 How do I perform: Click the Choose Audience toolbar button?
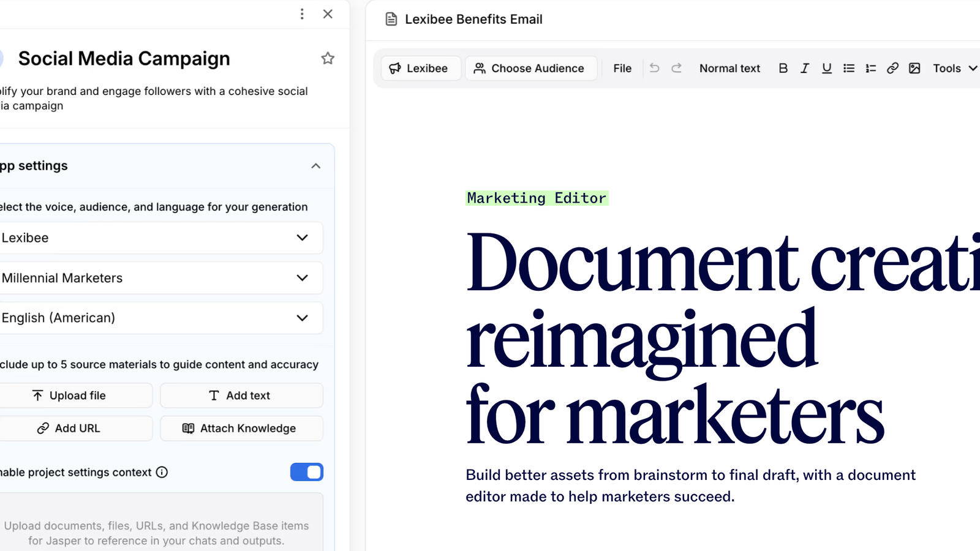pos(531,68)
